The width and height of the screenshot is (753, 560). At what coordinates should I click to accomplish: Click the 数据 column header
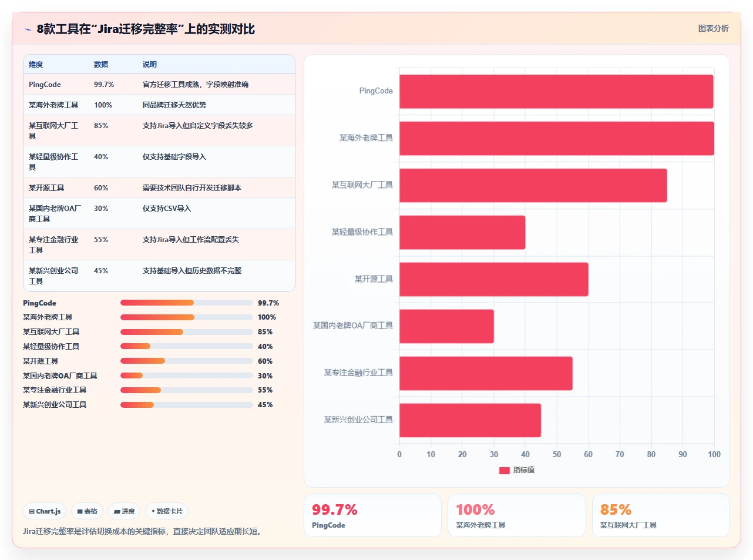tap(101, 65)
